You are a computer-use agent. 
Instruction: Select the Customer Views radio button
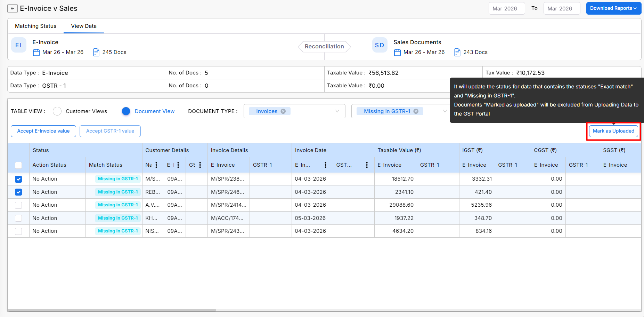[57, 111]
